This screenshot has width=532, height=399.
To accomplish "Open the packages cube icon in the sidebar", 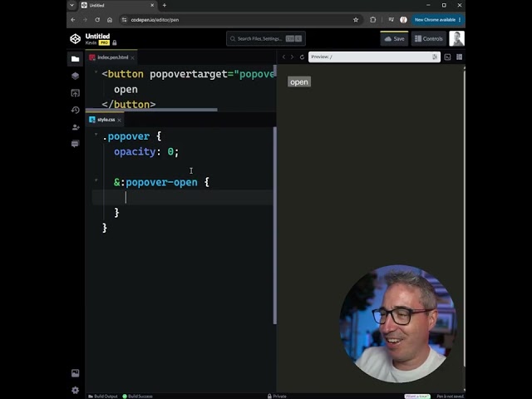I will (x=76, y=76).
